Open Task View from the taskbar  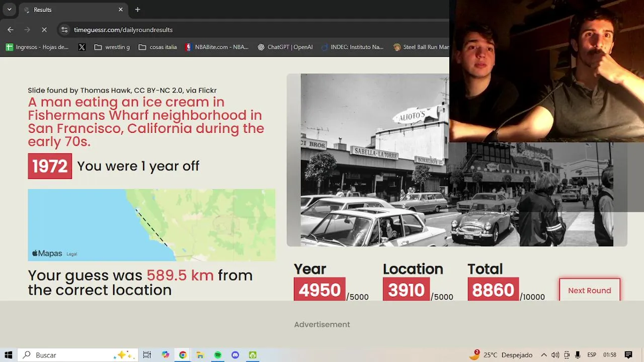pos(147,355)
